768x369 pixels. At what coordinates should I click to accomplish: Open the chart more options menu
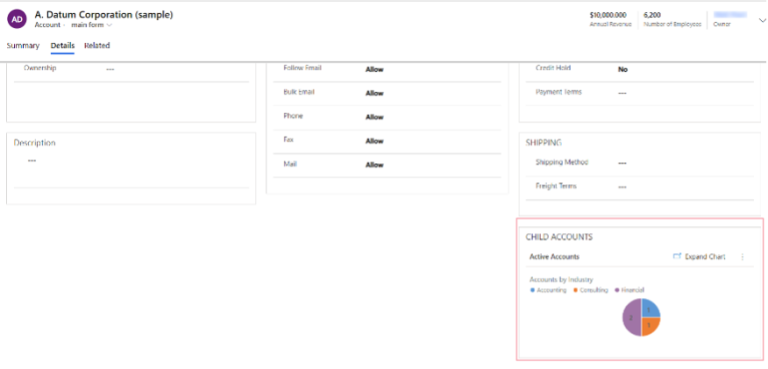[x=743, y=257]
